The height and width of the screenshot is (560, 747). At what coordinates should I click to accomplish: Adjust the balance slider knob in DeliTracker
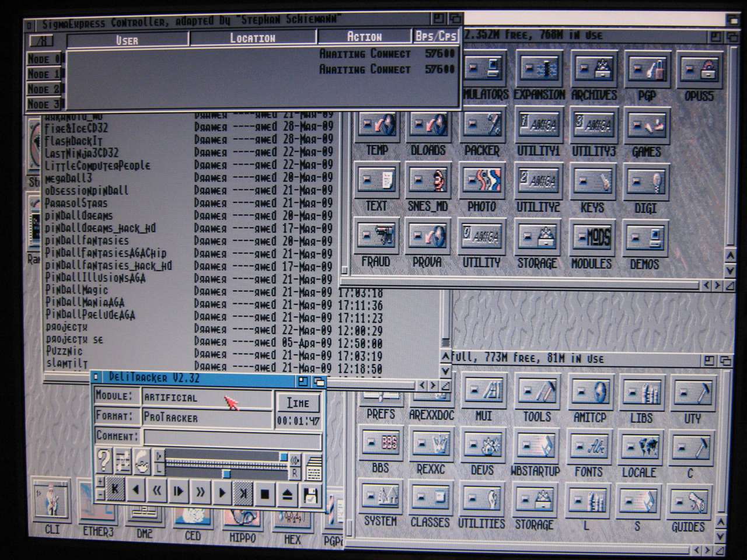click(226, 473)
